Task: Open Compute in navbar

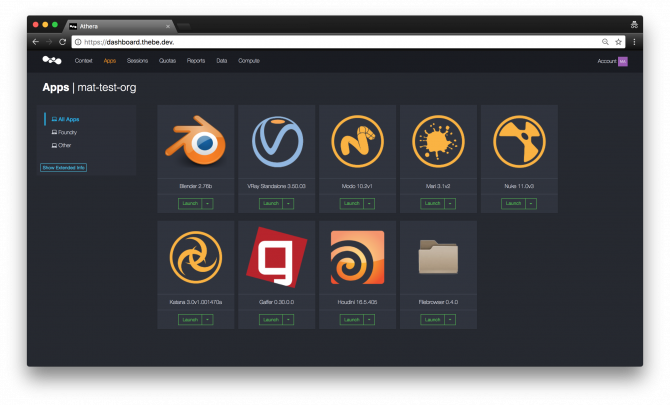Action: [x=249, y=61]
